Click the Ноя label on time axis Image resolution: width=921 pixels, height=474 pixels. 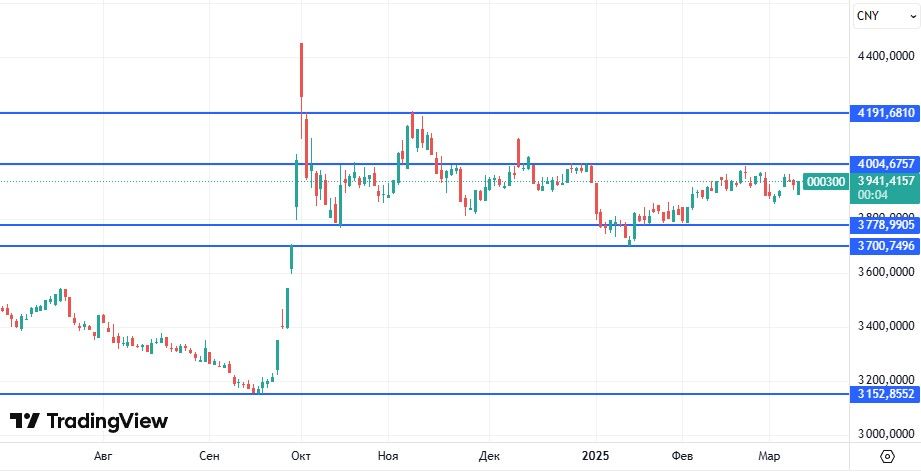388,456
